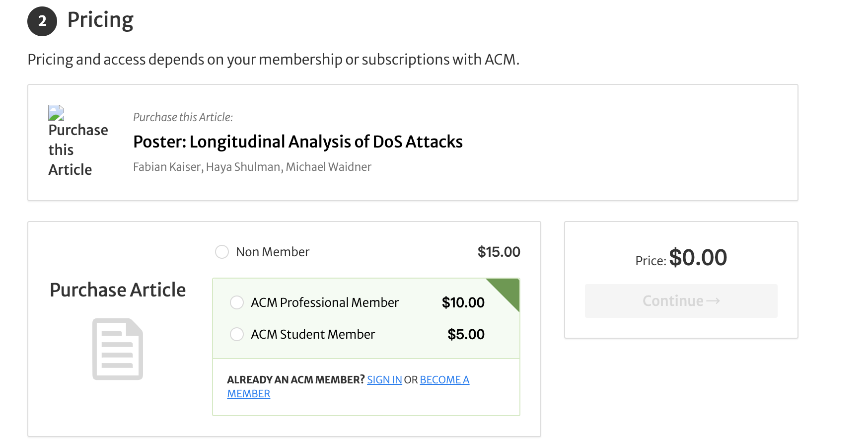
Task: Click the Purchase Article heading
Action: coord(118,290)
